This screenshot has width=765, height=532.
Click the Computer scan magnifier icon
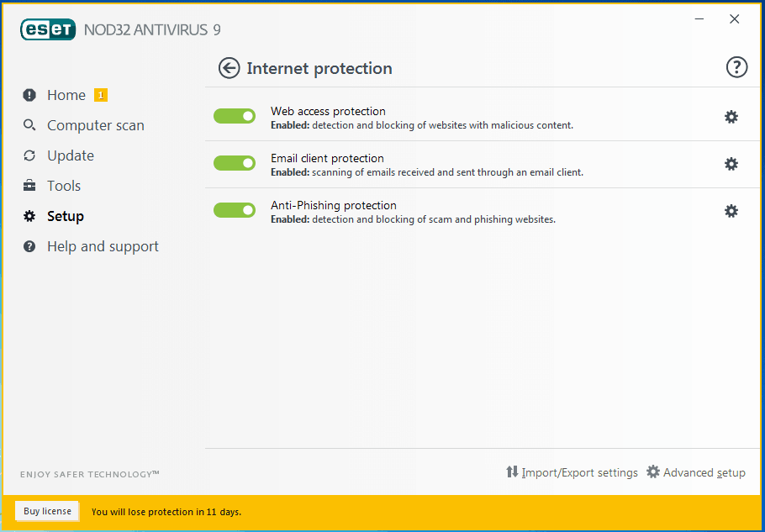coord(29,125)
